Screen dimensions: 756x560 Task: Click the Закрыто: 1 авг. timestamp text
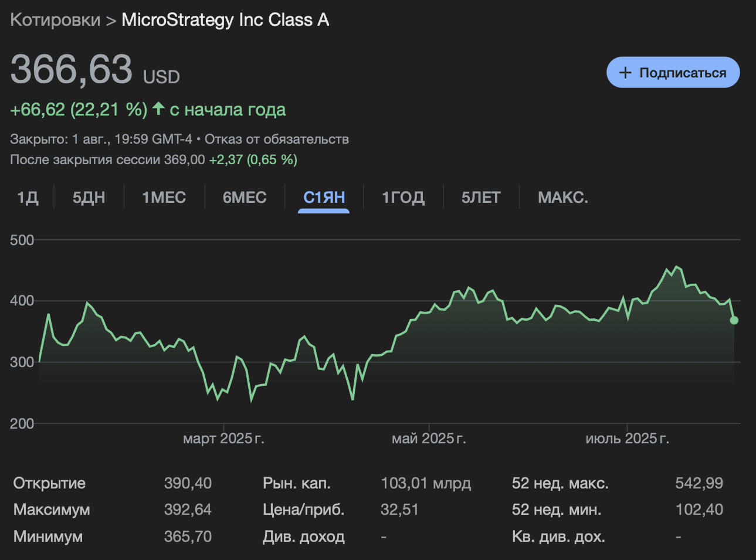point(101,140)
